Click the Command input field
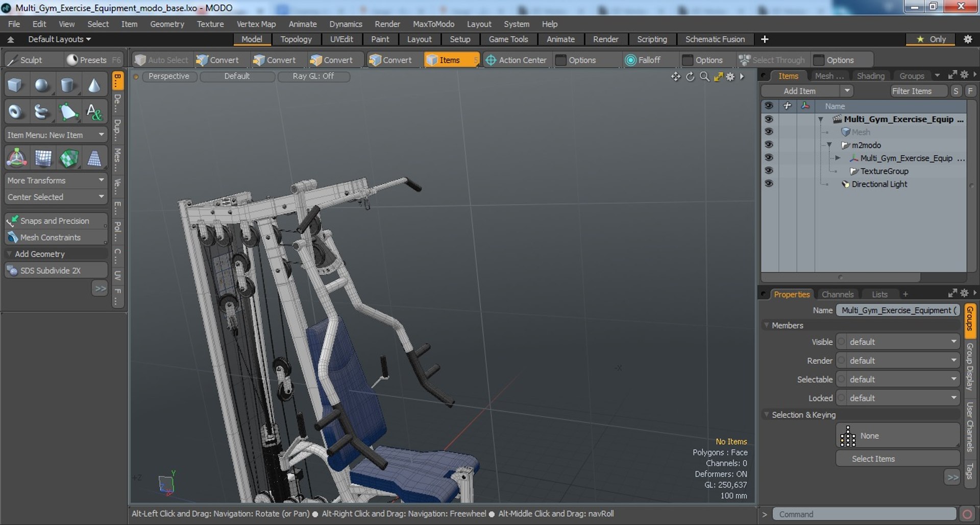 click(864, 514)
